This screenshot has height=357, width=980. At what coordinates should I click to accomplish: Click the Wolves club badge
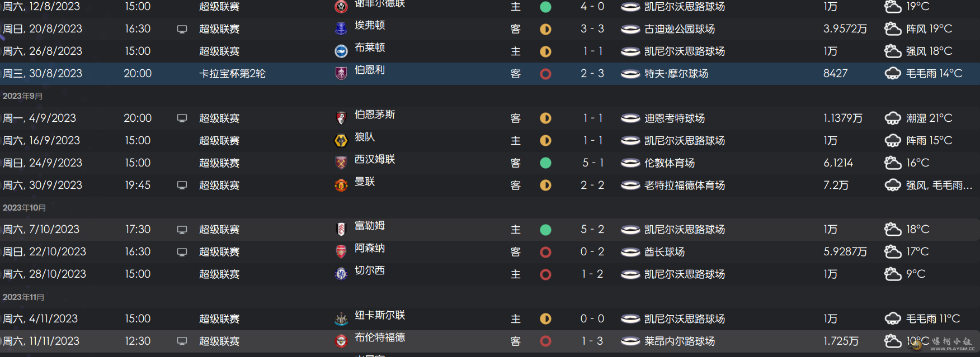tap(341, 140)
